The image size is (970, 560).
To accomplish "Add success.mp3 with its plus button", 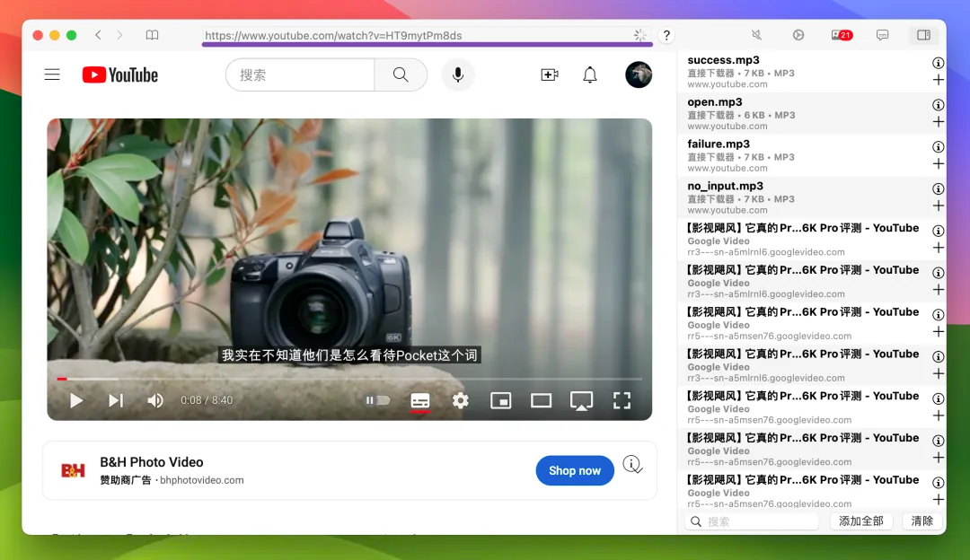I will 939,80.
